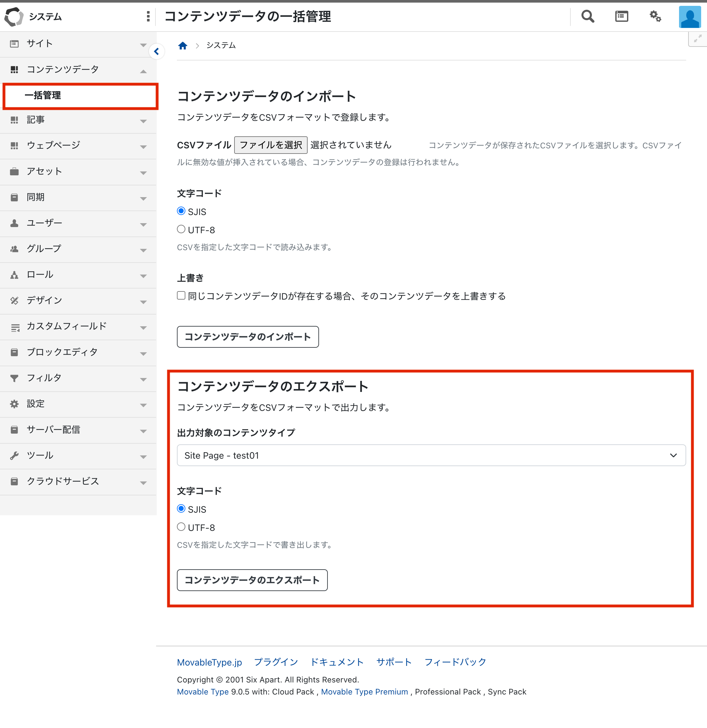Click the home breadcrumb icon
Image resolution: width=707 pixels, height=728 pixels.
tap(183, 46)
